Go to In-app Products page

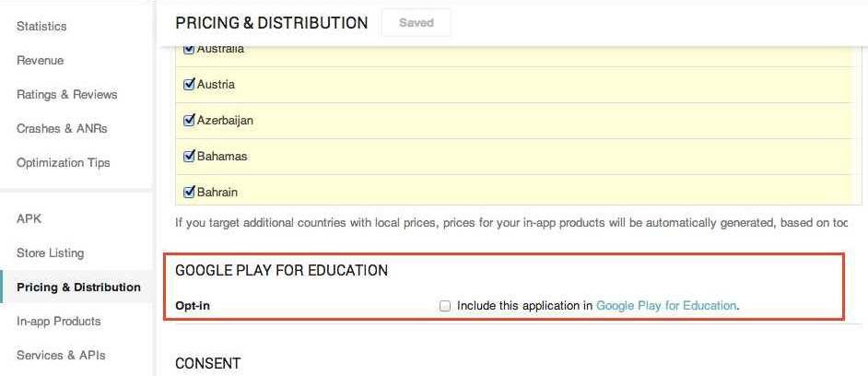58,321
